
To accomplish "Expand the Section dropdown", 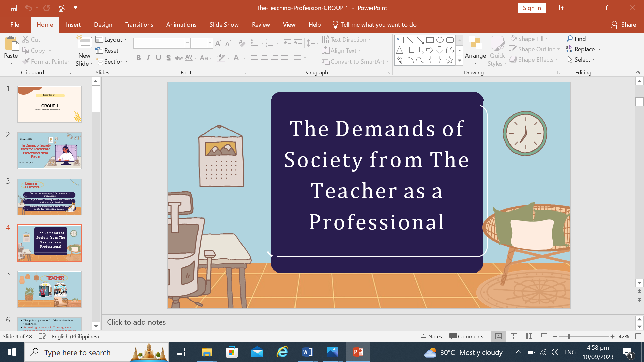I will coord(112,61).
